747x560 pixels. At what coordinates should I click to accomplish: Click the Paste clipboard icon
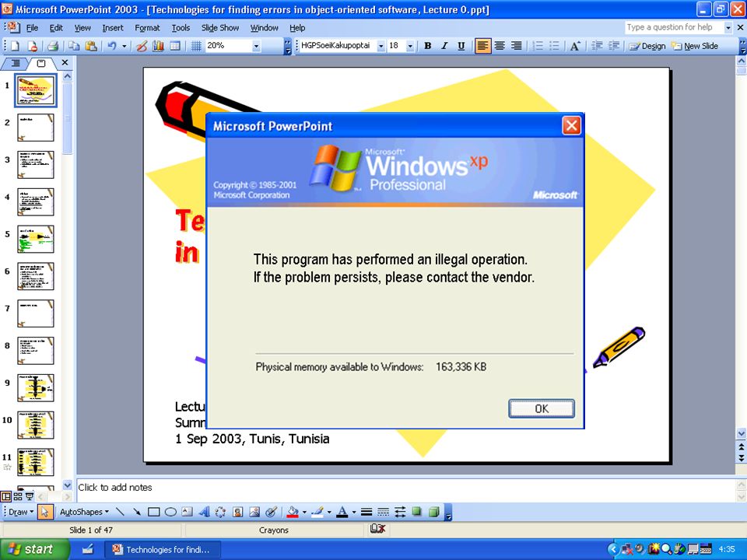click(x=91, y=46)
